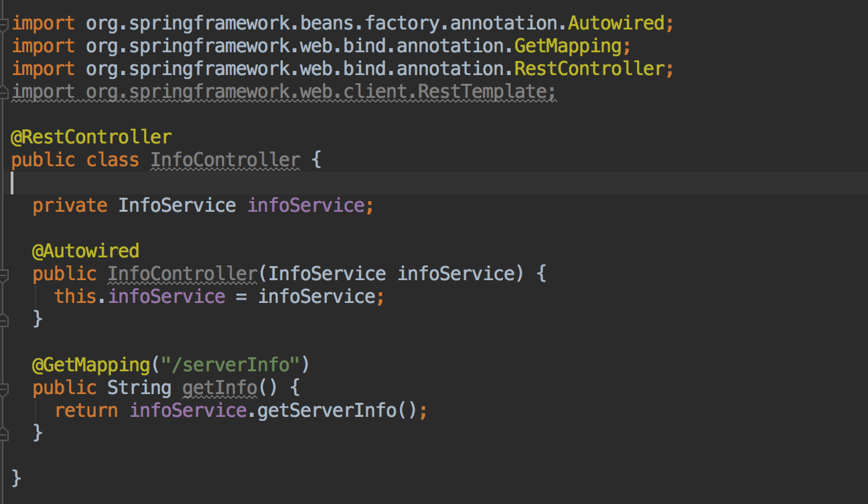
Task: Click fold end marker after constructor closing brace
Action: pyautogui.click(x=4, y=320)
